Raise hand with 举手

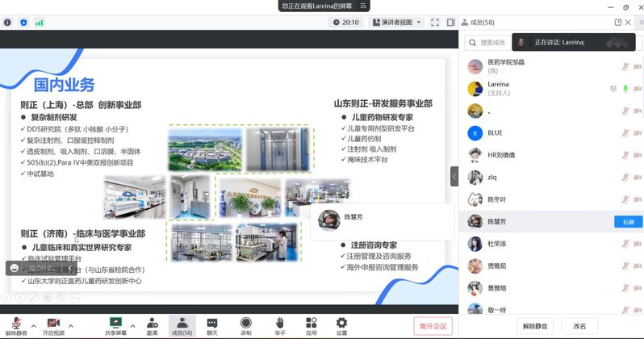coord(280,326)
